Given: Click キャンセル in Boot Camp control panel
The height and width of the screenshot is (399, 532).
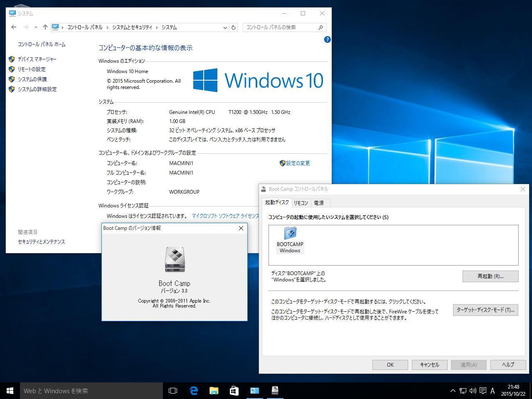Looking at the screenshot, I should (430, 365).
